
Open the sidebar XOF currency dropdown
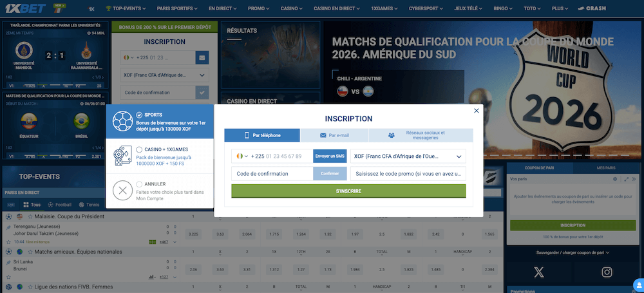(164, 75)
